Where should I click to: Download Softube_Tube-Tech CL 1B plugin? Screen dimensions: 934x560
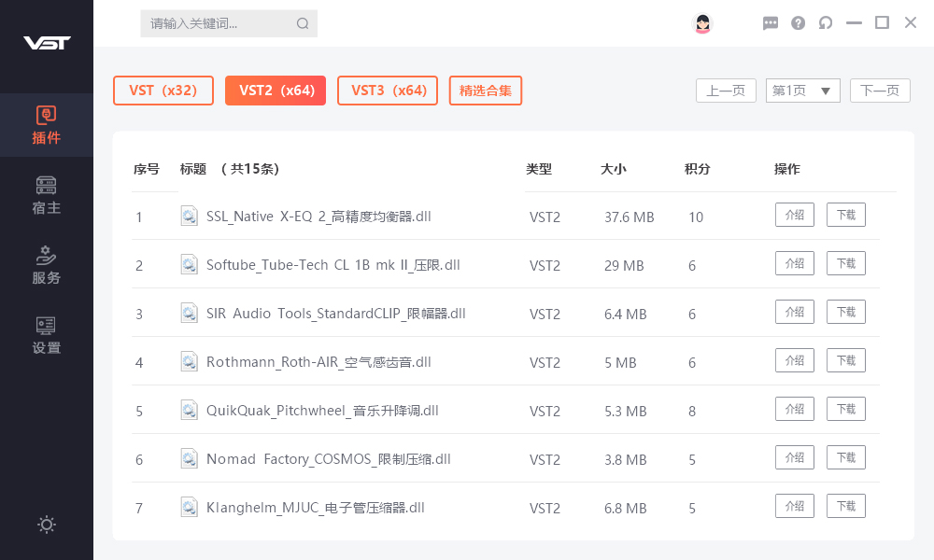coord(846,263)
